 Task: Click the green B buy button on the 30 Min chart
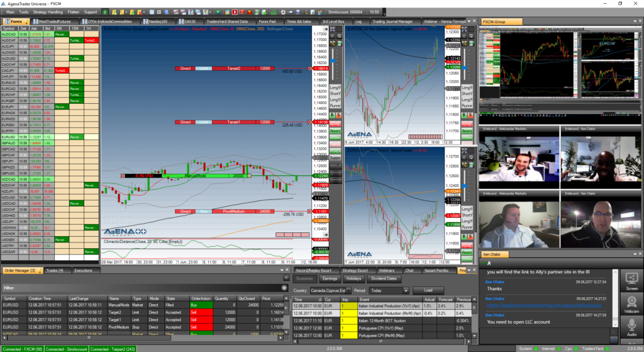point(464,115)
